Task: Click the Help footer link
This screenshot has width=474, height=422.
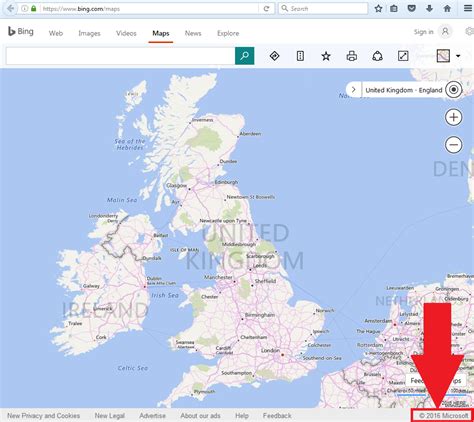Action: [x=242, y=416]
